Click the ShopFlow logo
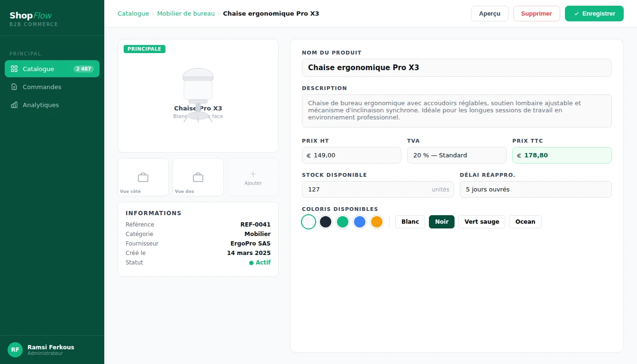The height and width of the screenshot is (364, 637). pos(31,16)
